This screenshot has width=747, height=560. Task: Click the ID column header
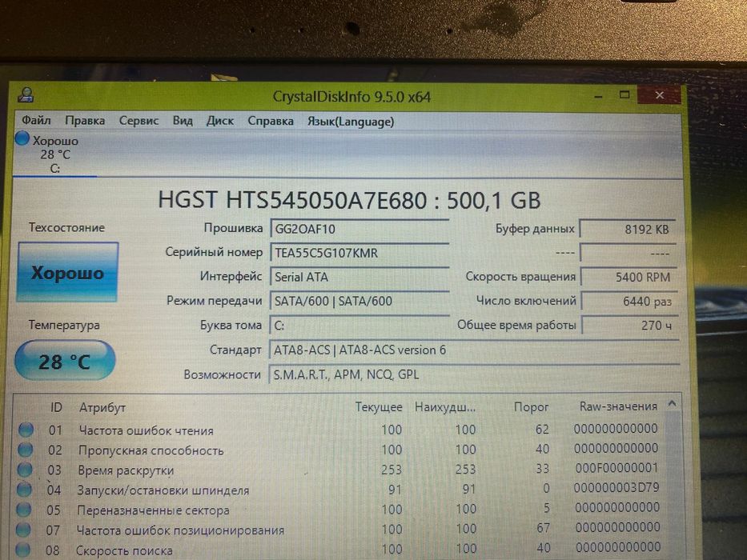pyautogui.click(x=56, y=407)
